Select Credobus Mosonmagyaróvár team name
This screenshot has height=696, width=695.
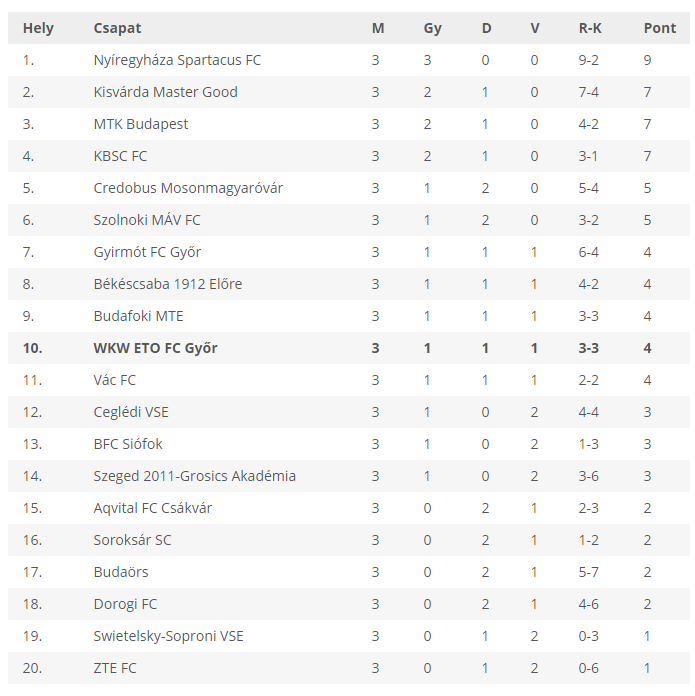pyautogui.click(x=188, y=188)
